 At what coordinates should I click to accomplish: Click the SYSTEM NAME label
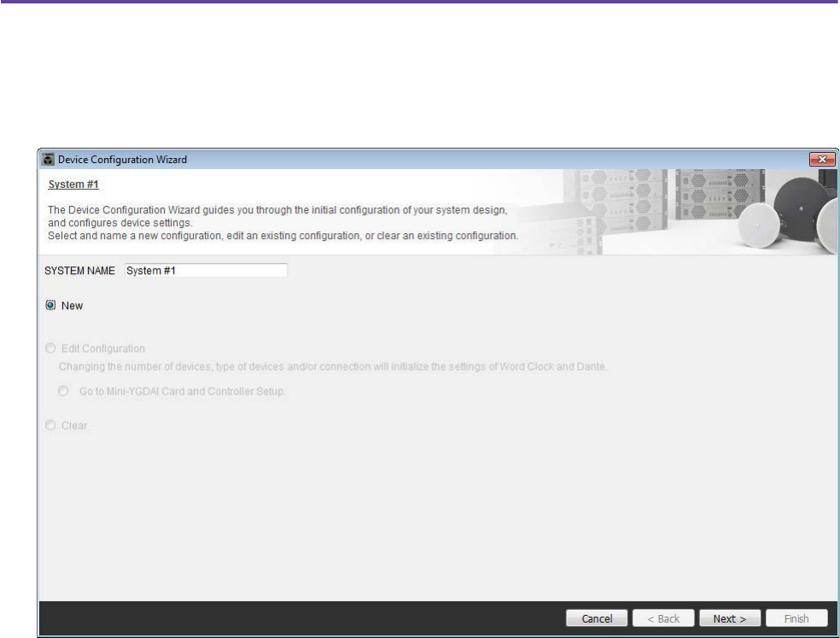[80, 271]
